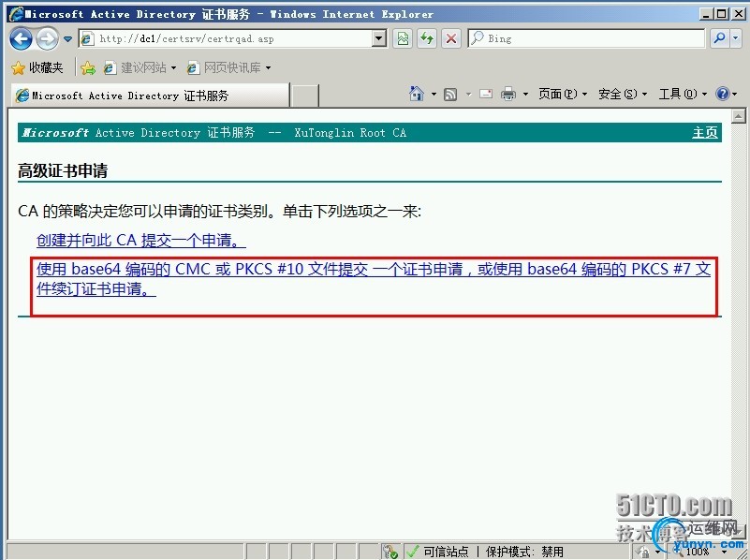Click the 保护模式: 禁用 status text
The image size is (750, 560).
pos(524,552)
